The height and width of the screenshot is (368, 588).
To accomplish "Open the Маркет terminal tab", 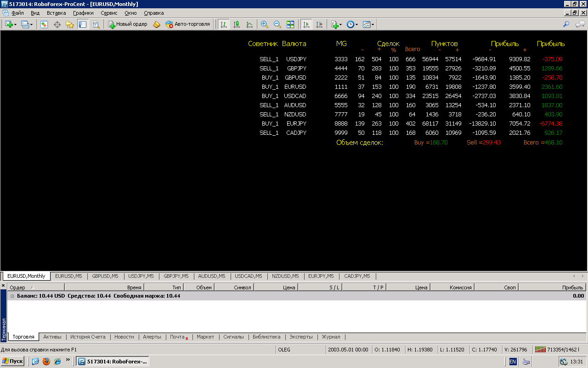I will point(205,337).
